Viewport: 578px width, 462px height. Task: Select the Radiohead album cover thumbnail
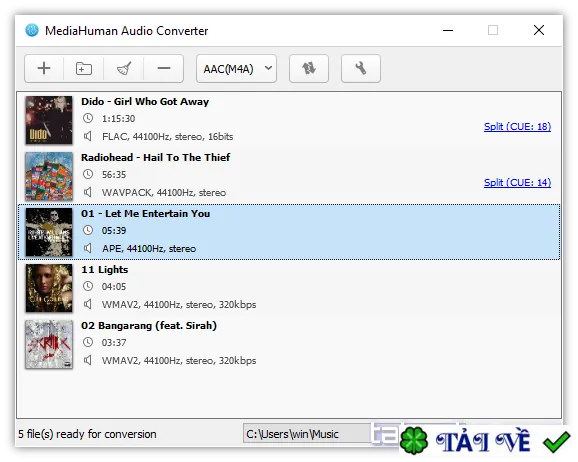[x=49, y=176]
